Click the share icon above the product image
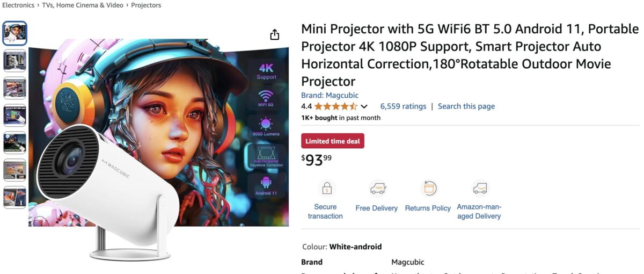The image size is (644, 274). click(275, 35)
